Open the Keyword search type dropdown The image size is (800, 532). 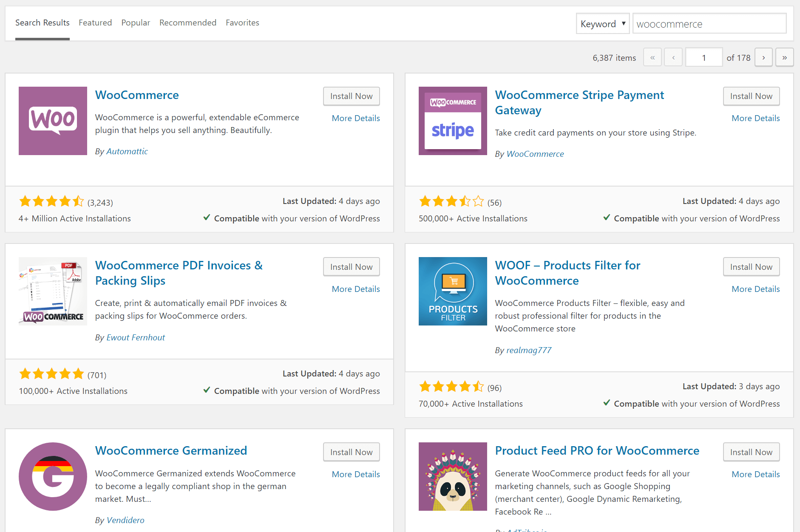click(602, 23)
